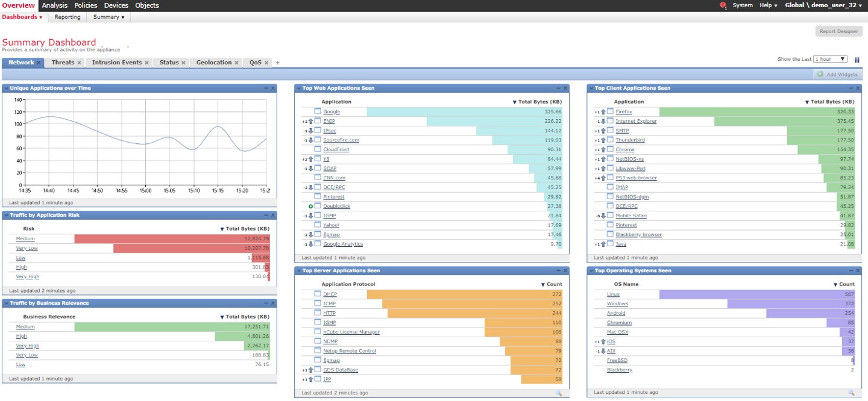Screen dimensions: 868x401
Task: Switch to the Intrusion Events tab
Action: coord(116,63)
